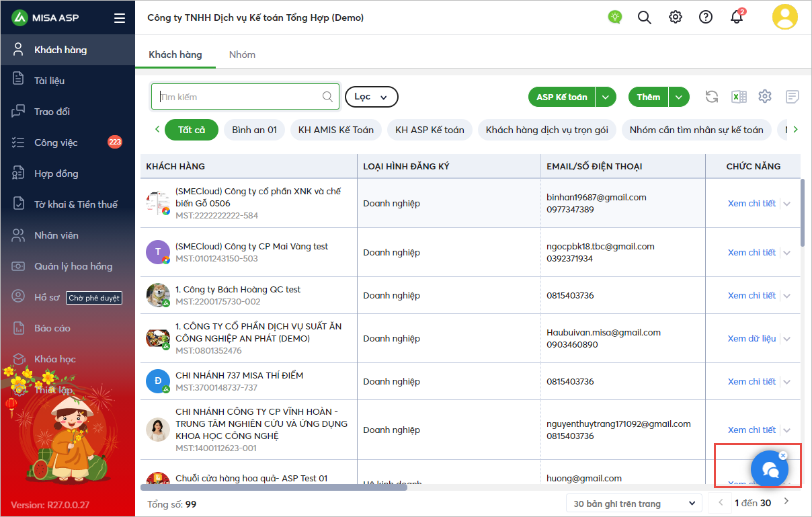812x517 pixels.
Task: Switch to the Nhóm tab
Action: click(242, 54)
